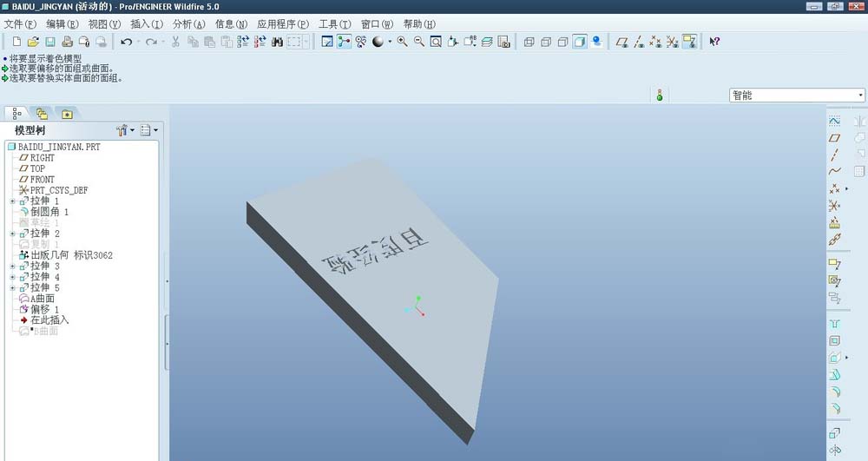The width and height of the screenshot is (868, 461).
Task: Open the model tree Settings dropdown
Action: (125, 130)
